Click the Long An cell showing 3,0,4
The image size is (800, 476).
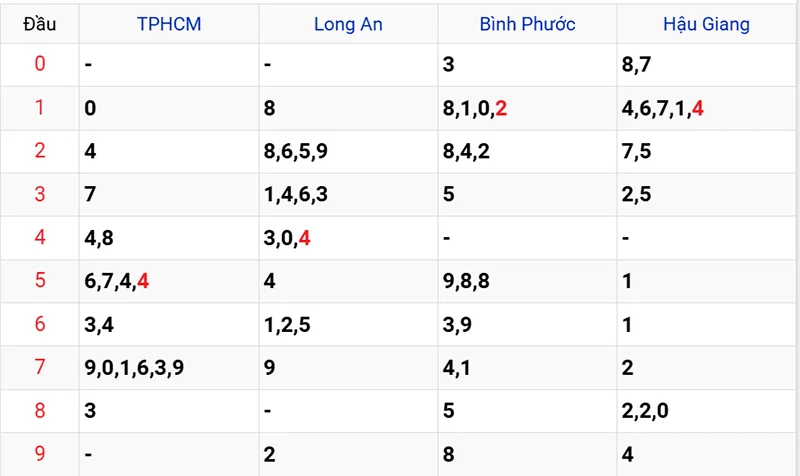(x=287, y=238)
